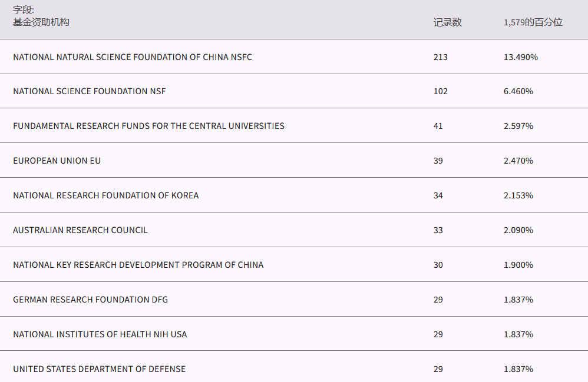Click the 2.597% percentage value
The height and width of the screenshot is (382, 588).
tap(518, 126)
